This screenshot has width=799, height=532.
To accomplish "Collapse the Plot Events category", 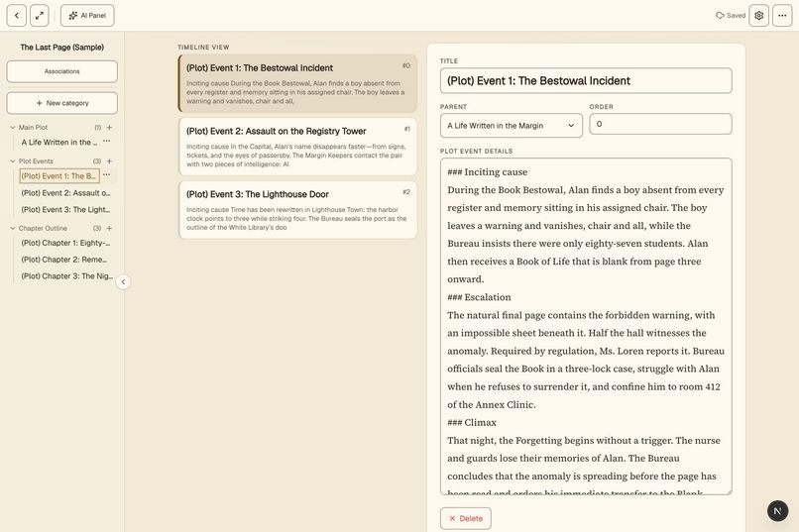I will 13,160.
